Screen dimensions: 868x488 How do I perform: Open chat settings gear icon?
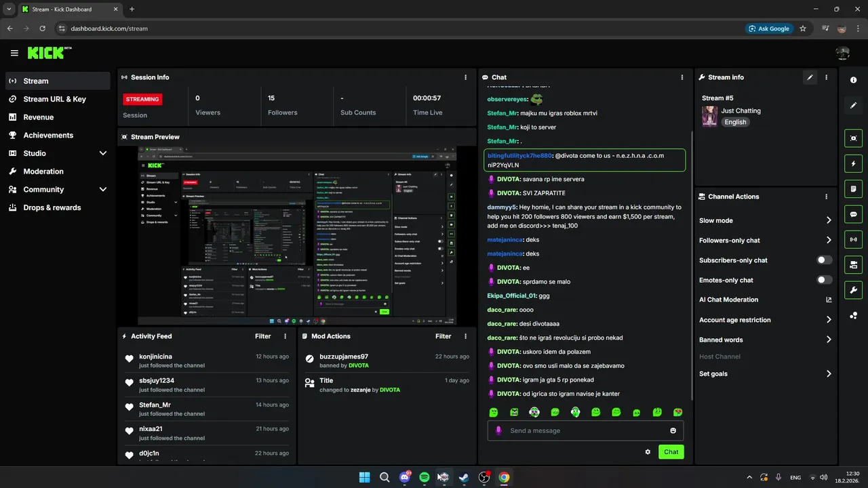click(x=648, y=452)
